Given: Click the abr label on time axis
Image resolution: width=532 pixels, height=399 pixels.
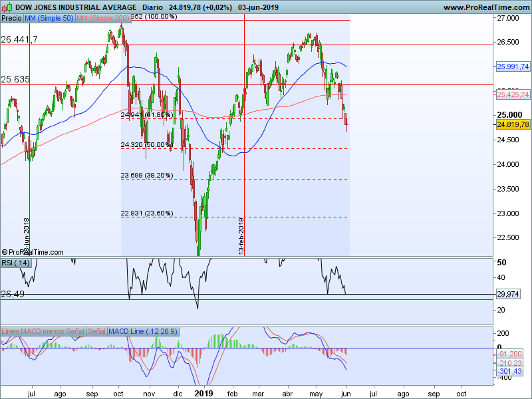Looking at the screenshot, I should (x=288, y=394).
